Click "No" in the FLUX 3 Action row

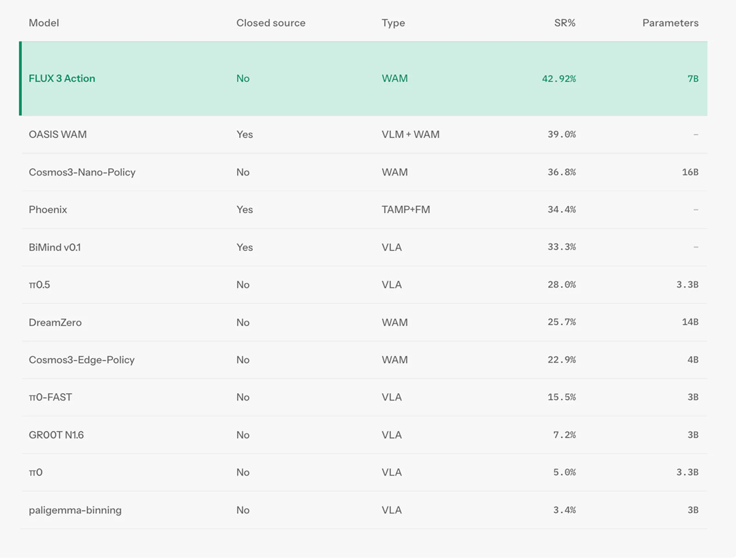click(243, 79)
